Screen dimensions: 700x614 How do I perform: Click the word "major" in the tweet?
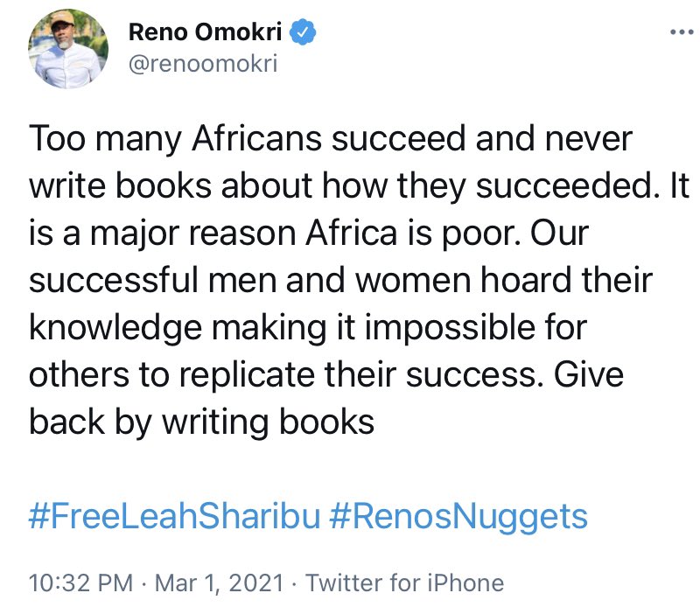tap(135, 234)
